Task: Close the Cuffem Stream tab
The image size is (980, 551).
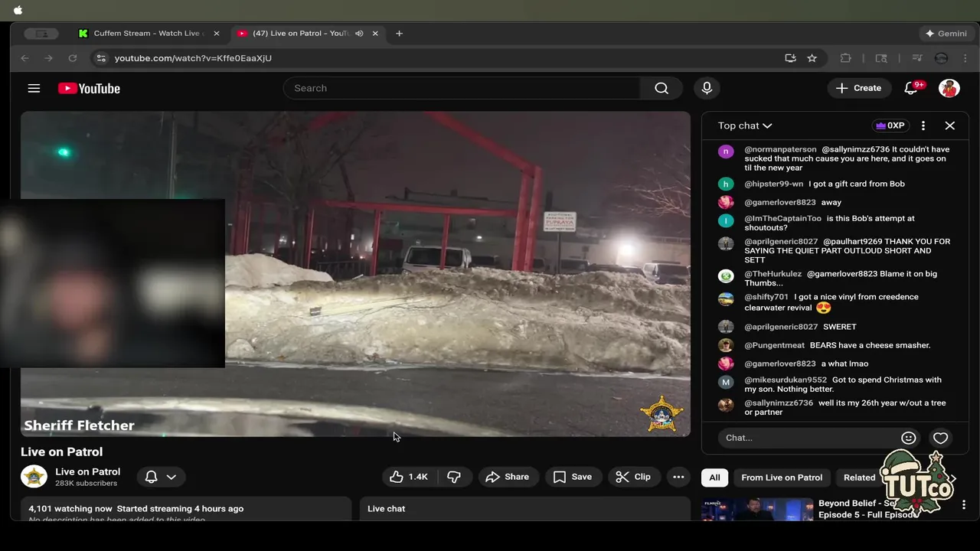Action: click(x=216, y=34)
